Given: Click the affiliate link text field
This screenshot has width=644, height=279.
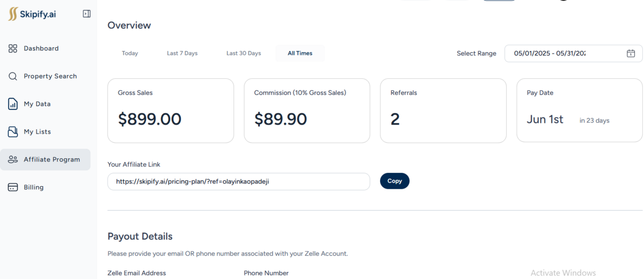Looking at the screenshot, I should point(238,181).
